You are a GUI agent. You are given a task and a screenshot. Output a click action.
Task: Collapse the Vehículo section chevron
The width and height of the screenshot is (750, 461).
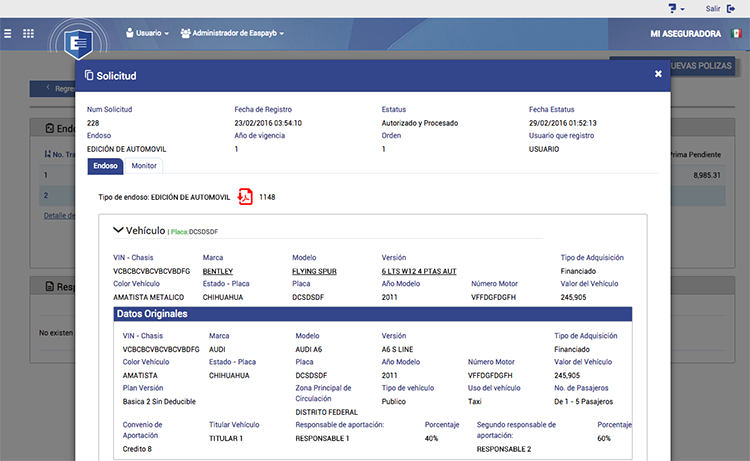[x=118, y=230]
